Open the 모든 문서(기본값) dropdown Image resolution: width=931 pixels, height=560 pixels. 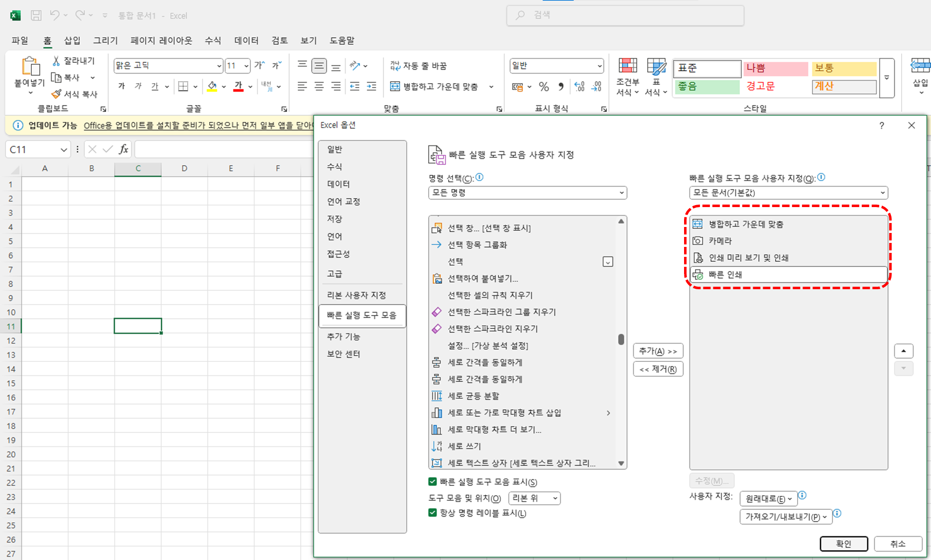[x=789, y=193]
